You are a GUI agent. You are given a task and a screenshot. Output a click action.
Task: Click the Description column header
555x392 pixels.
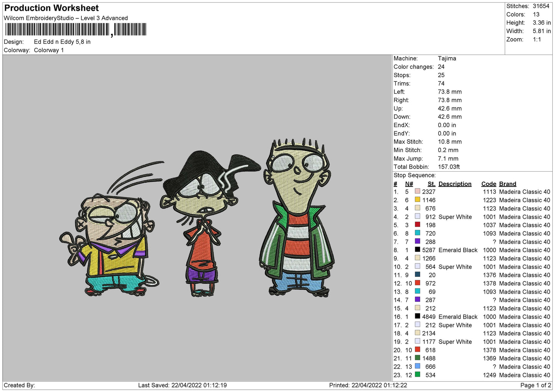(x=455, y=184)
